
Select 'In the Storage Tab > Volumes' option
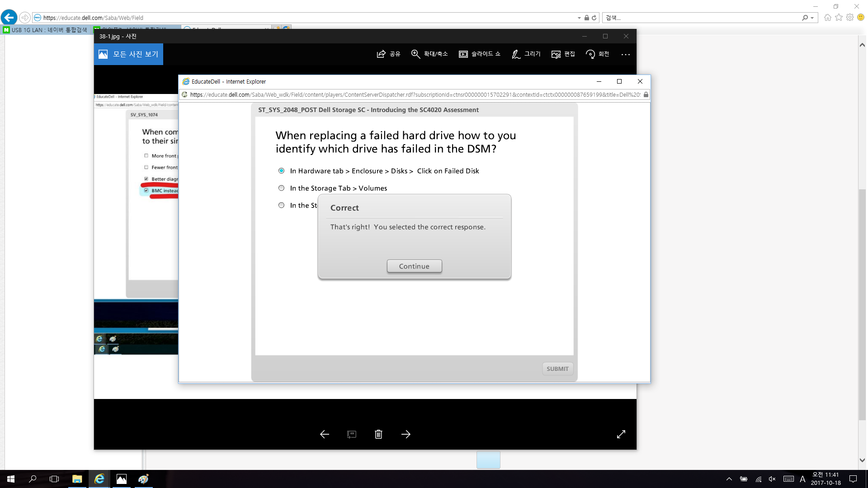[x=281, y=188]
